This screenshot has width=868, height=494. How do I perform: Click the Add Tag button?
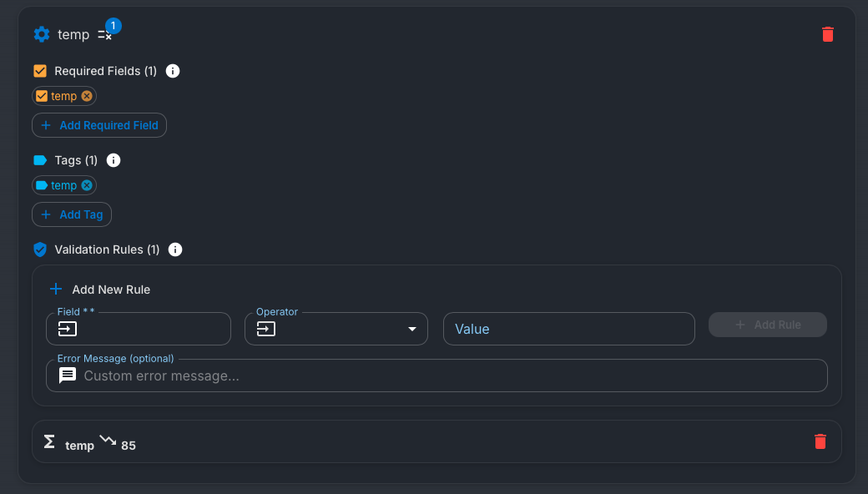coord(71,214)
